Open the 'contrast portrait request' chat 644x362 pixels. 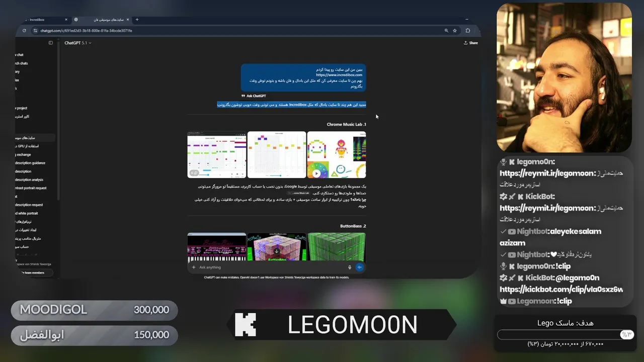click(x=31, y=188)
